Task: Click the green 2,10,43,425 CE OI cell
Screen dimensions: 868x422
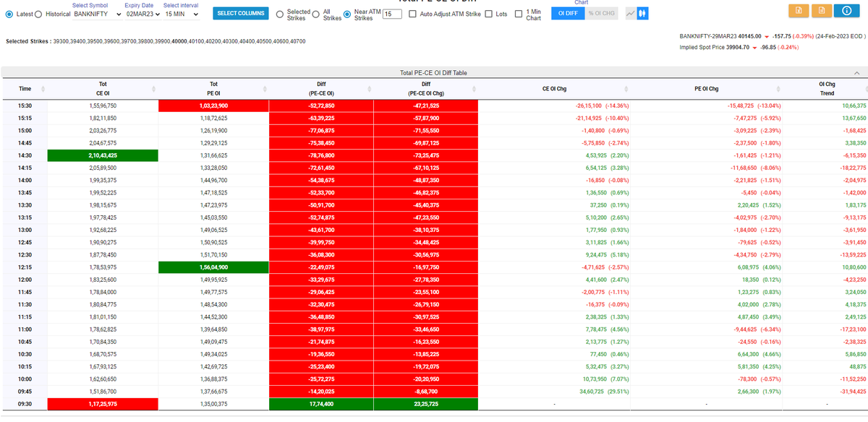Action: point(103,155)
